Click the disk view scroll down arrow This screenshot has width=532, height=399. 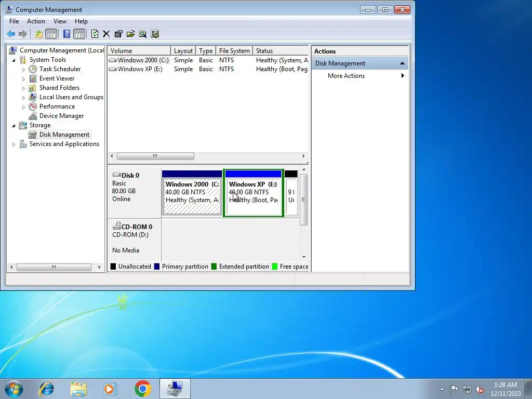(x=303, y=257)
